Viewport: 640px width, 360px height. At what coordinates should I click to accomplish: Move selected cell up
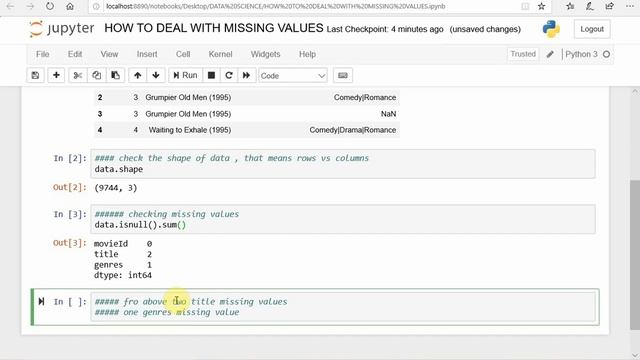pyautogui.click(x=138, y=76)
